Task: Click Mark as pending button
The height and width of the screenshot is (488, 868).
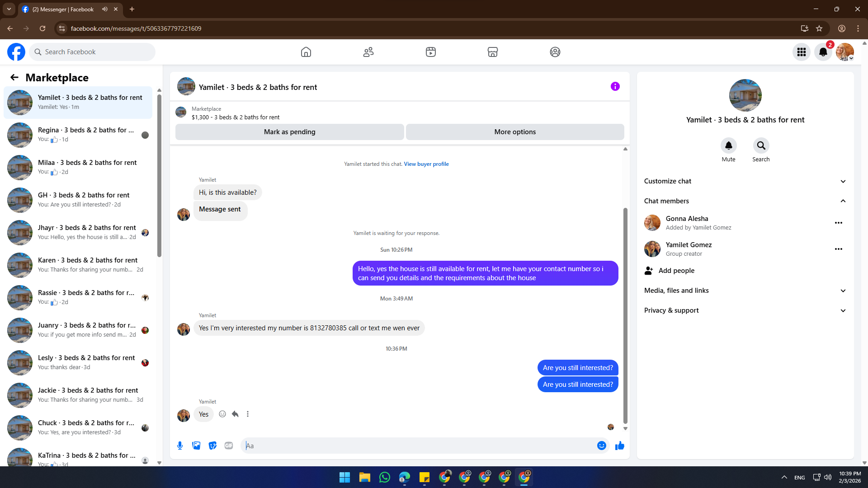Action: pyautogui.click(x=289, y=132)
